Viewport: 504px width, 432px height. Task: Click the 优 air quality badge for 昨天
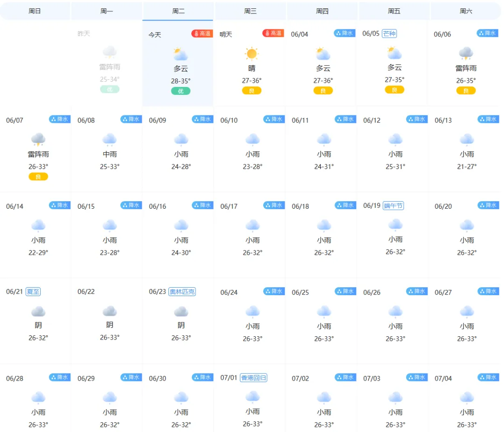click(x=110, y=89)
